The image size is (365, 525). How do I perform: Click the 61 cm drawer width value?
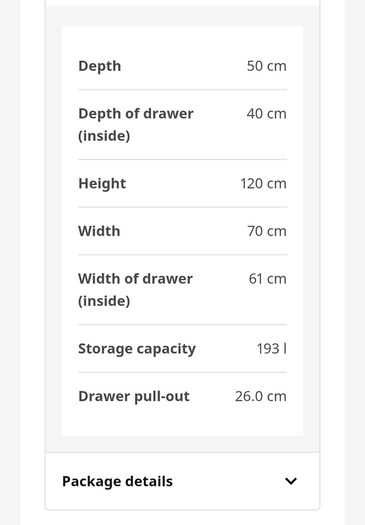268,279
